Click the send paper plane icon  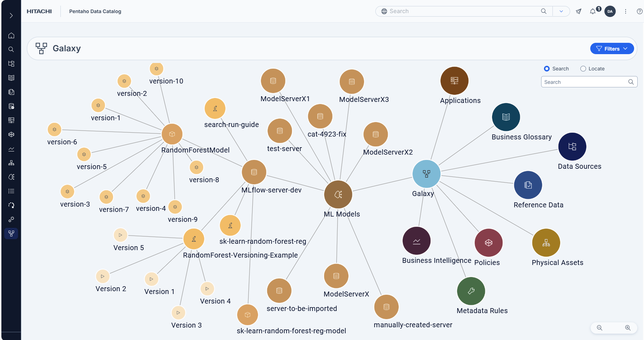coord(579,11)
